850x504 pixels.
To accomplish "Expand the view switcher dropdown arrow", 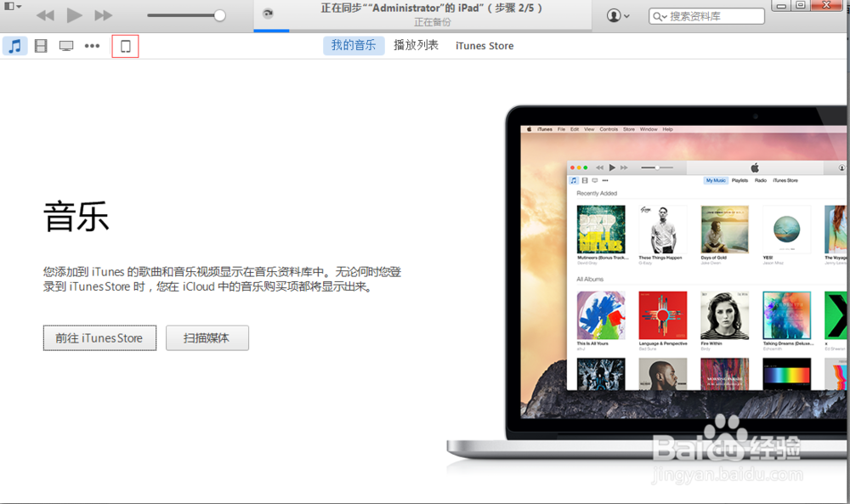I will [18, 6].
